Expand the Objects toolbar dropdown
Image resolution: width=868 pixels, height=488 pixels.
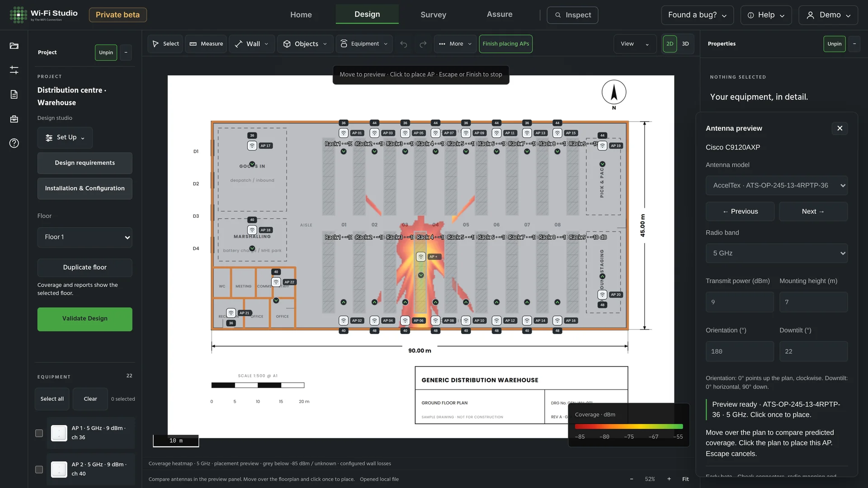tap(305, 44)
